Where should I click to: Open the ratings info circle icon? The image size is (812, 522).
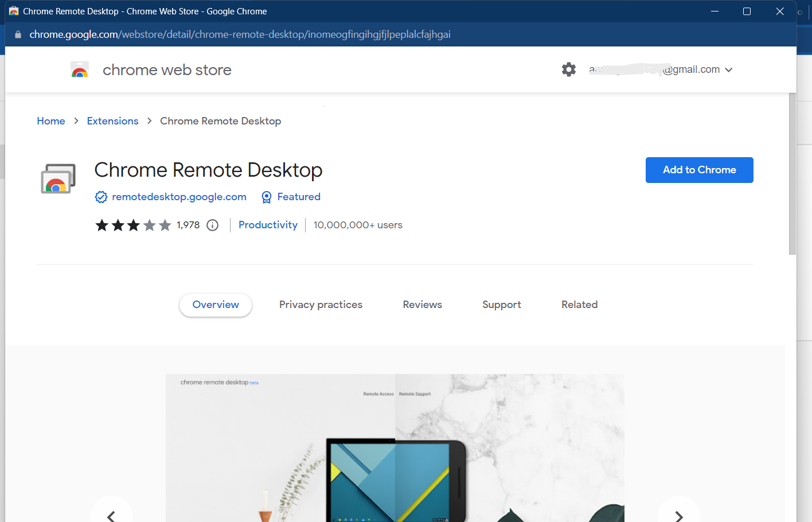click(x=213, y=225)
